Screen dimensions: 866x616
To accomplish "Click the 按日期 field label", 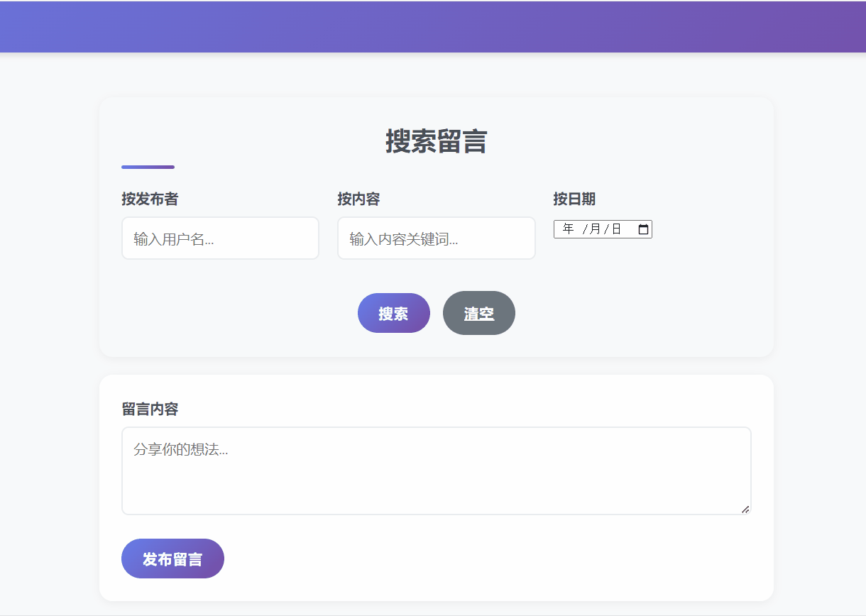I will pyautogui.click(x=575, y=199).
